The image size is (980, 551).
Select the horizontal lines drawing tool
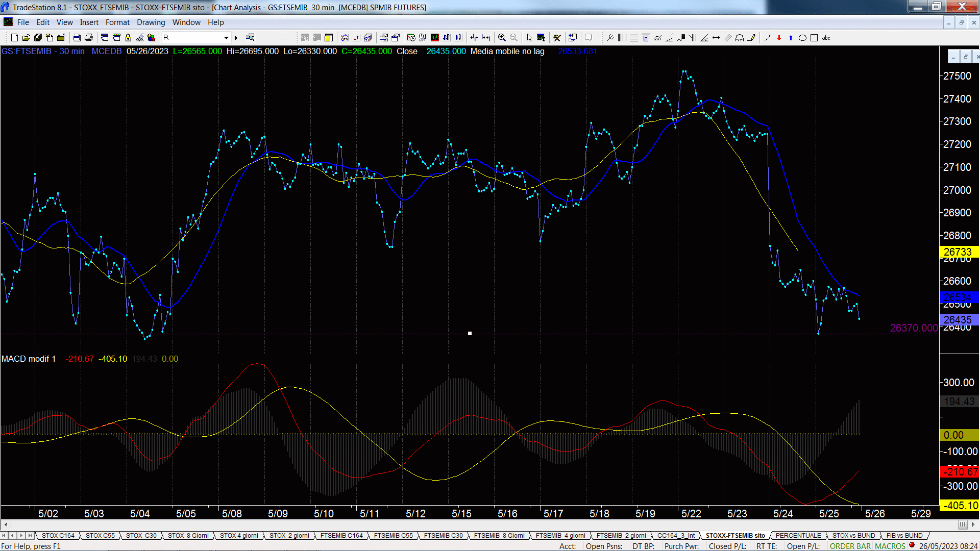point(634,38)
